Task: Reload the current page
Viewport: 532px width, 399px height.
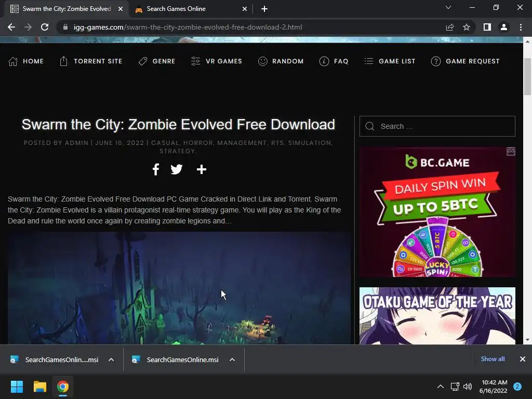Action: 45,27
